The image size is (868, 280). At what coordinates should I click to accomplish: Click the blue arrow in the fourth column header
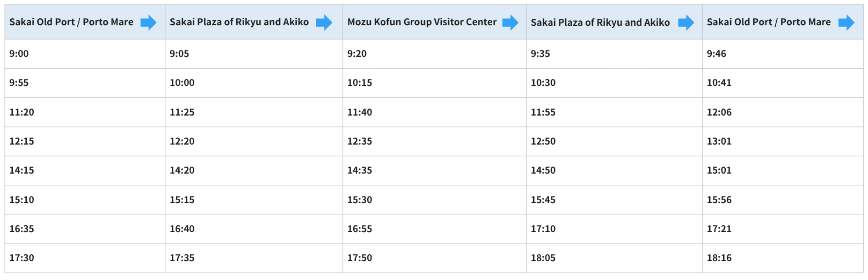point(686,23)
